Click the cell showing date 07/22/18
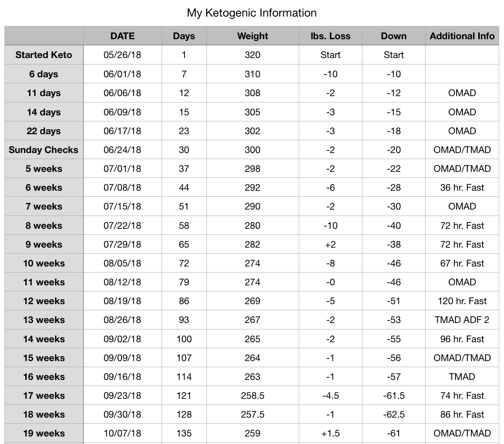 [x=122, y=225]
